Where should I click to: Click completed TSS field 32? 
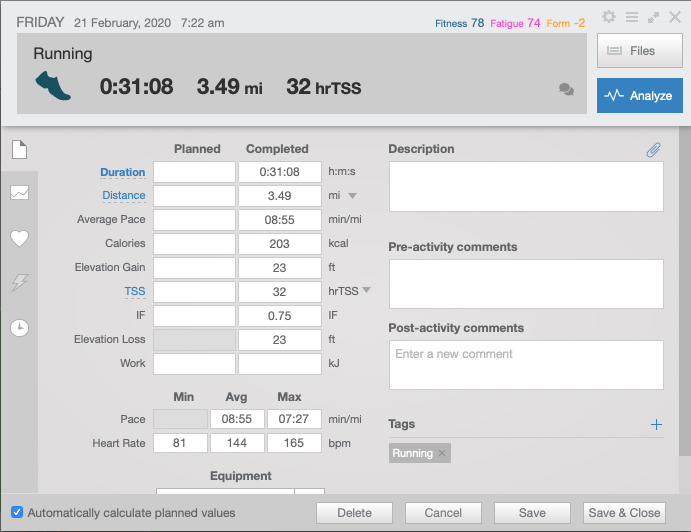coord(280,292)
